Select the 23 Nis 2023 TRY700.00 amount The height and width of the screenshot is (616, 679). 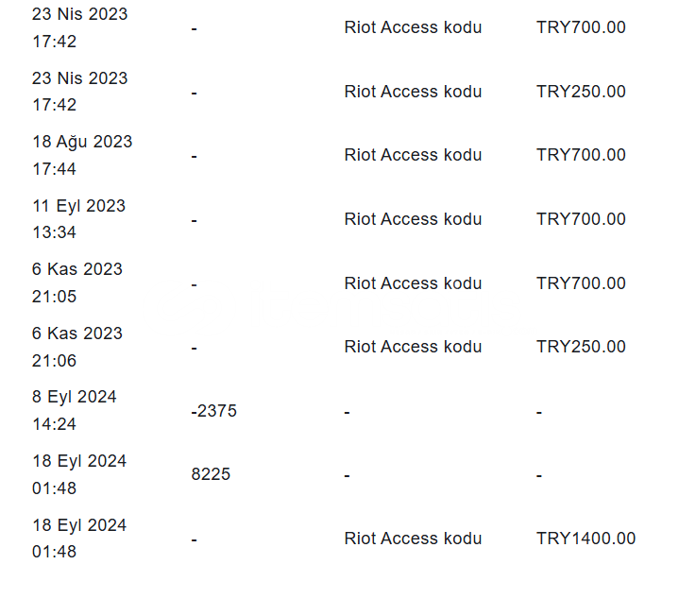tap(581, 27)
